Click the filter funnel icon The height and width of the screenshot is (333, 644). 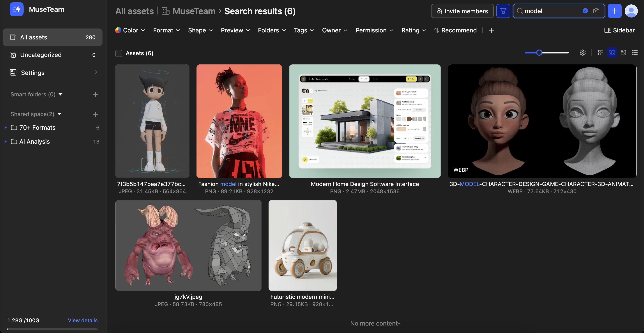pyautogui.click(x=503, y=11)
